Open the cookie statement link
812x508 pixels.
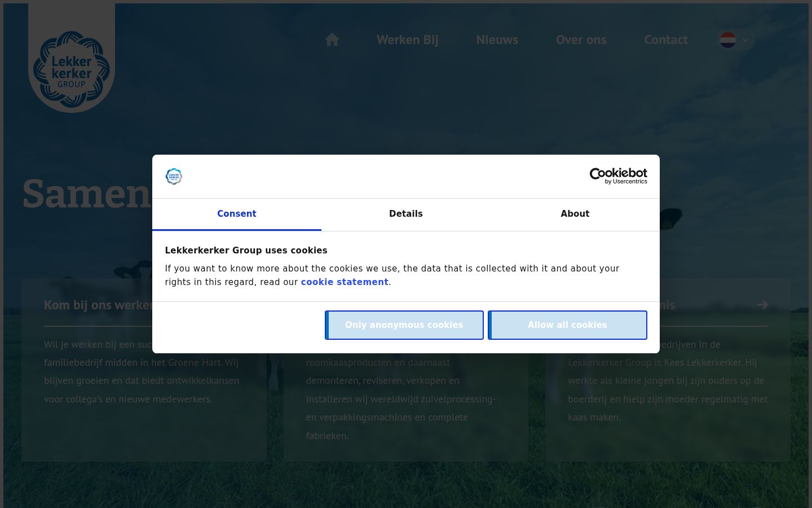pyautogui.click(x=345, y=282)
